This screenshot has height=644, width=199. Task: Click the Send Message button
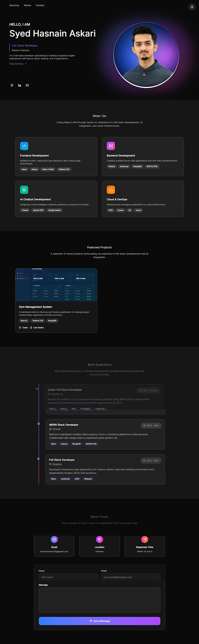pos(99,621)
